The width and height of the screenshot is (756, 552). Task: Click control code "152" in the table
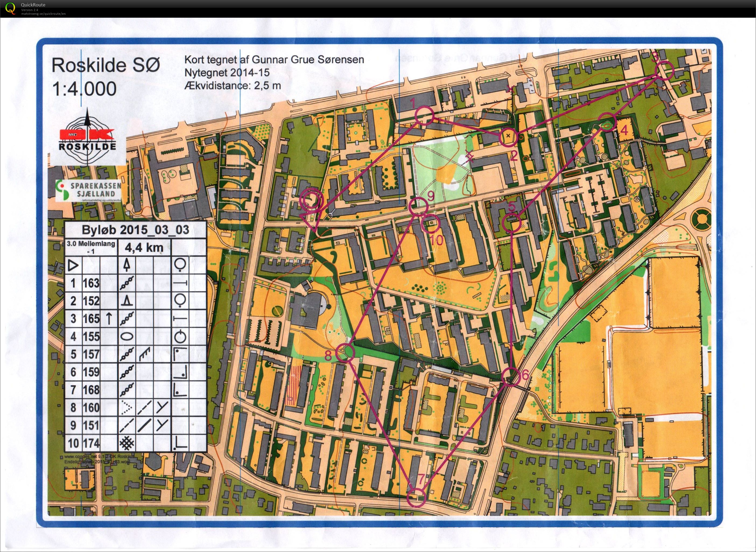91,301
